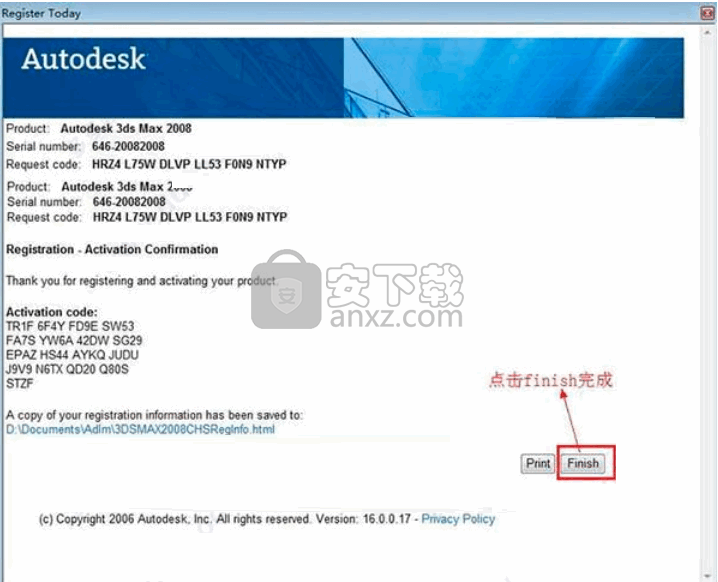Open the Privacy Policy link
Screen dimensions: 718x582
click(x=458, y=519)
